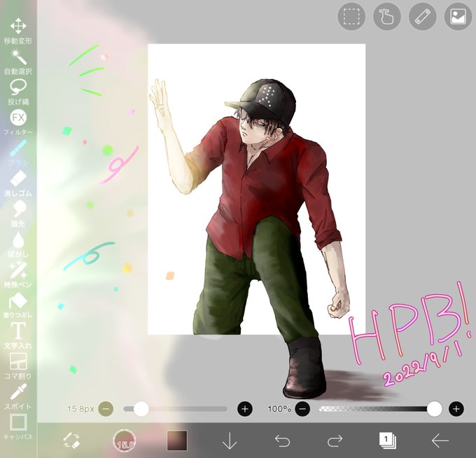Select the Text (文字入れ) tool
This screenshot has width=476, height=458.
point(18,335)
